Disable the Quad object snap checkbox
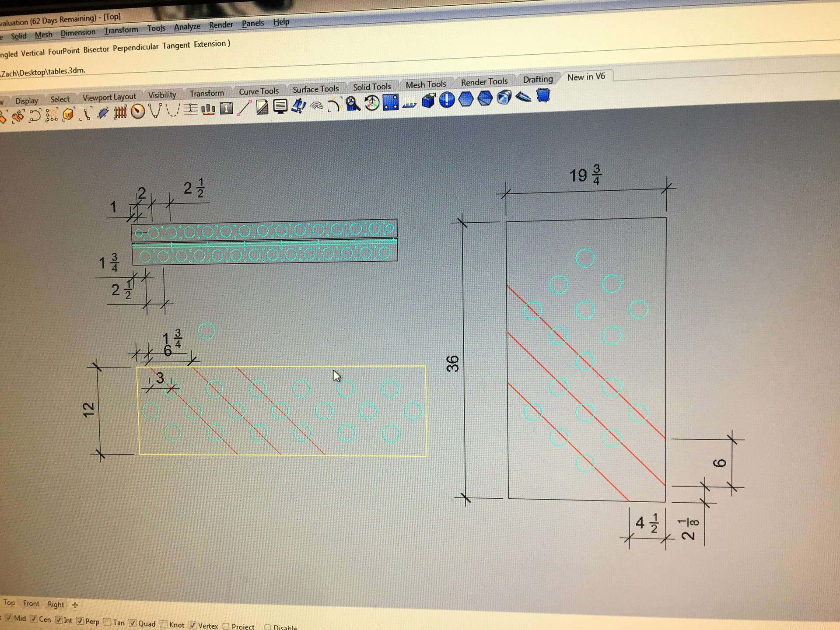Viewport: 840px width, 630px height. pyautogui.click(x=133, y=623)
